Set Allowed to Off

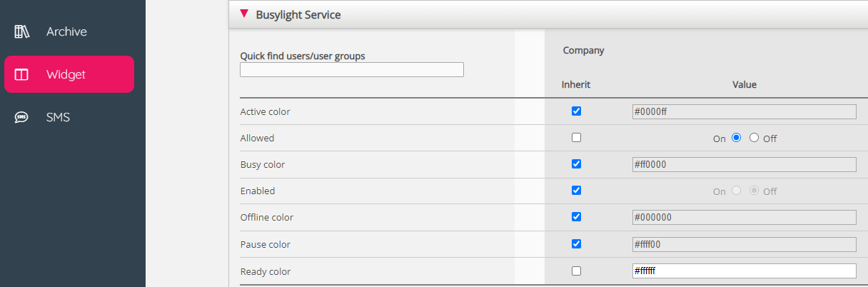point(754,139)
